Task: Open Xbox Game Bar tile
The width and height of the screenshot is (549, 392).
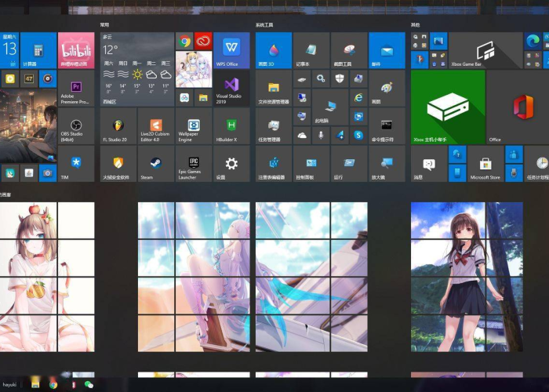Action: point(485,50)
